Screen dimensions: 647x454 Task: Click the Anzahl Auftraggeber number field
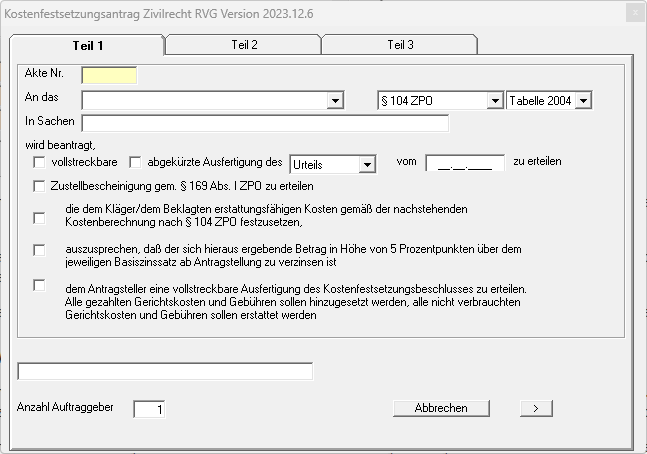[x=149, y=409]
